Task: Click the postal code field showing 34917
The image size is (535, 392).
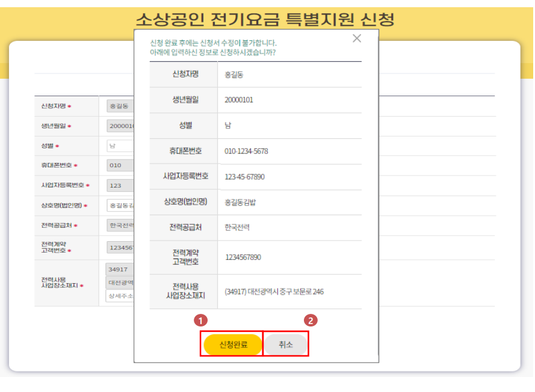Action: [118, 269]
